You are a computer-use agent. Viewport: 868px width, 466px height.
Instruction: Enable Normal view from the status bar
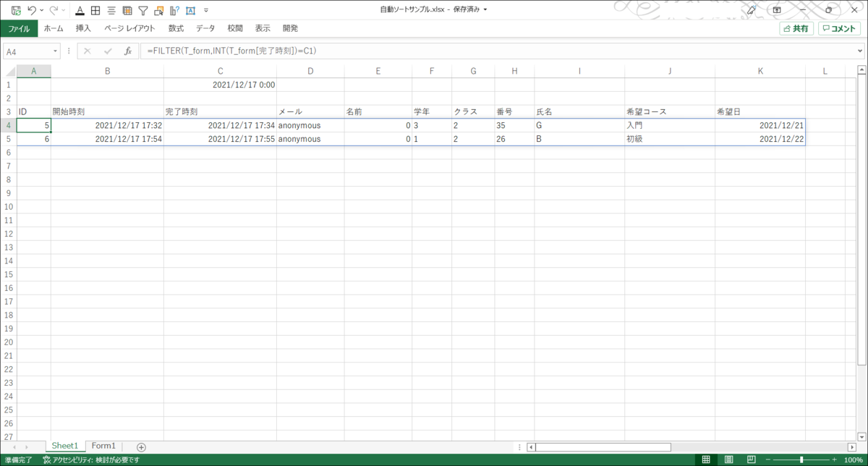[x=705, y=459]
